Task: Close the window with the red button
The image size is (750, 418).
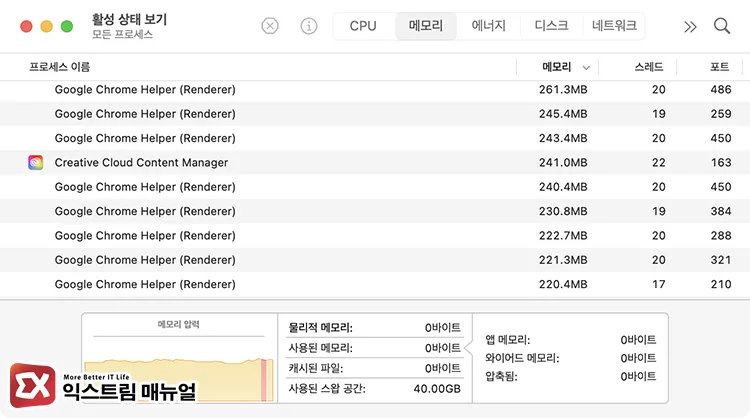Action: [26, 26]
